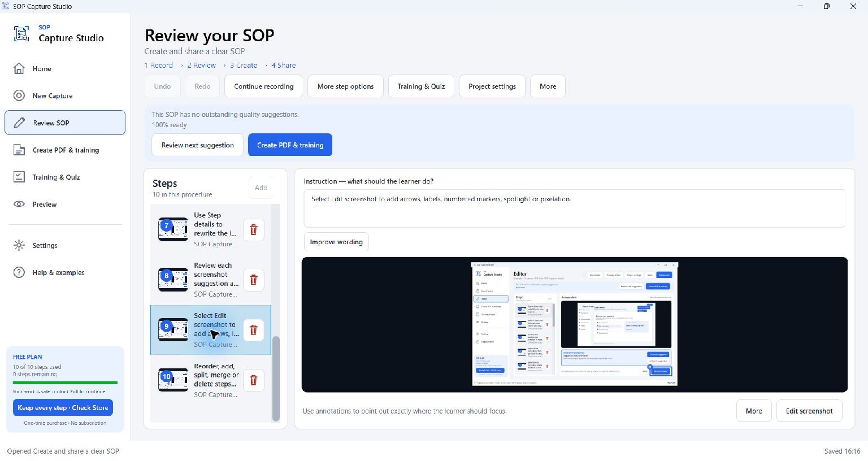This screenshot has height=461, width=868.
Task: Delete step 10 with its trash icon
Action: [x=254, y=380]
